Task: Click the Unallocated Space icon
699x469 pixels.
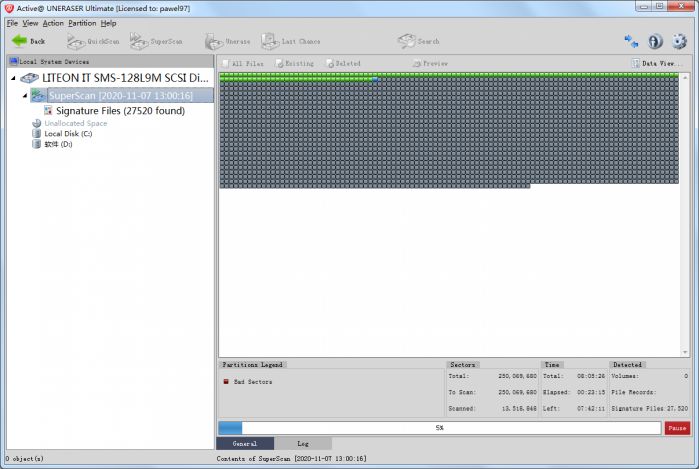Action: pyautogui.click(x=37, y=123)
